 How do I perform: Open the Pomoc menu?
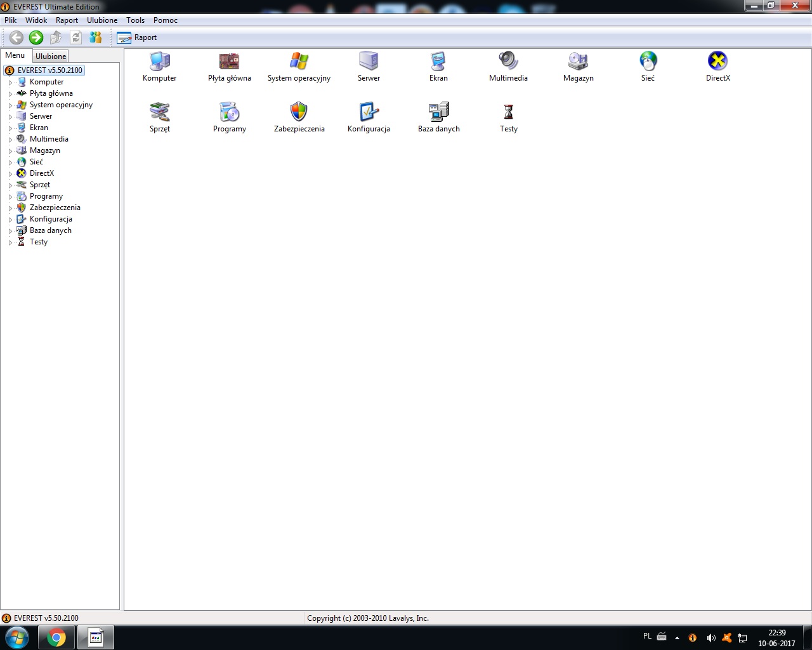pos(166,20)
